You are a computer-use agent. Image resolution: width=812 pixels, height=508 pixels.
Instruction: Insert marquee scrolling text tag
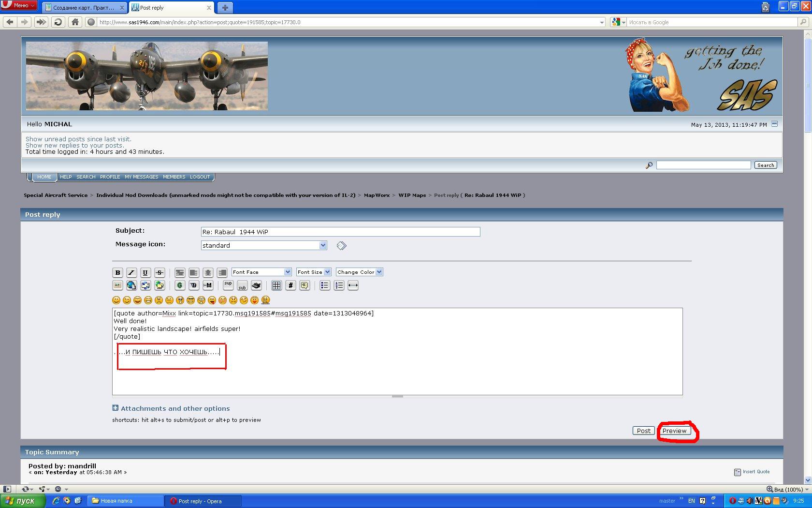(x=208, y=285)
